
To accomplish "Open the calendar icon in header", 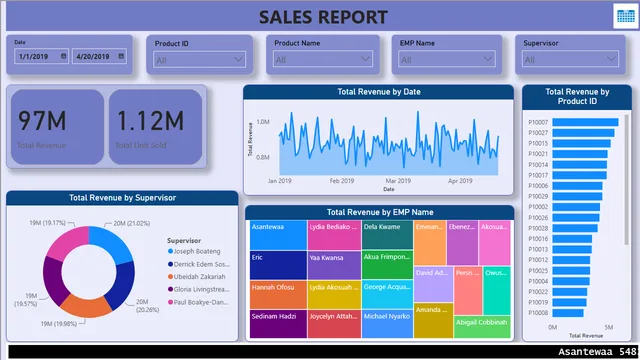I will pos(626,16).
